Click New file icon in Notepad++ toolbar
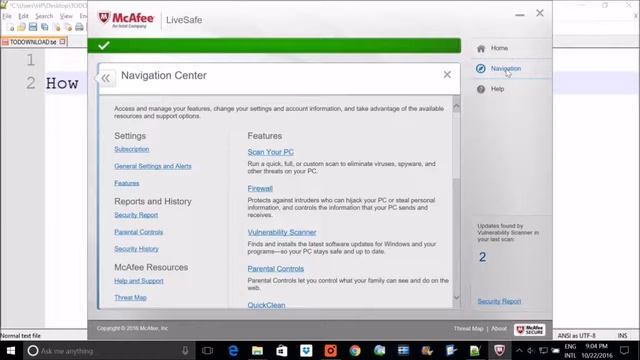 tap(10, 27)
